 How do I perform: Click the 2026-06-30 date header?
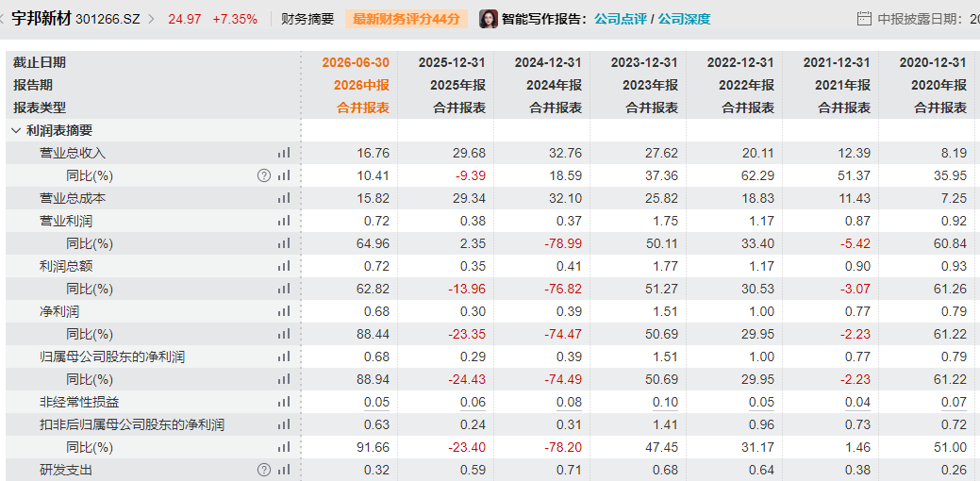pyautogui.click(x=356, y=62)
